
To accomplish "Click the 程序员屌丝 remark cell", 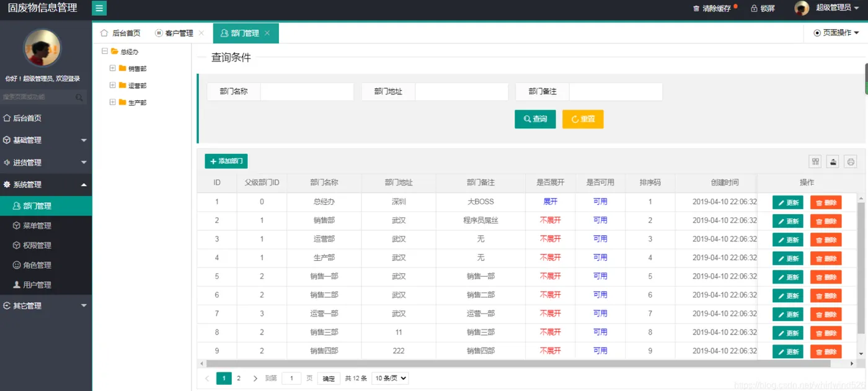I will click(480, 220).
